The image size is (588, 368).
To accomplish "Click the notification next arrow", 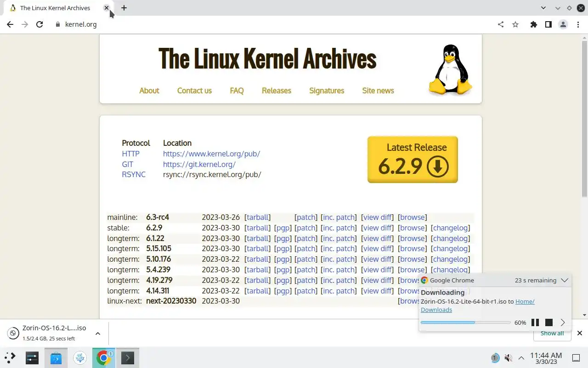I will click(x=563, y=322).
